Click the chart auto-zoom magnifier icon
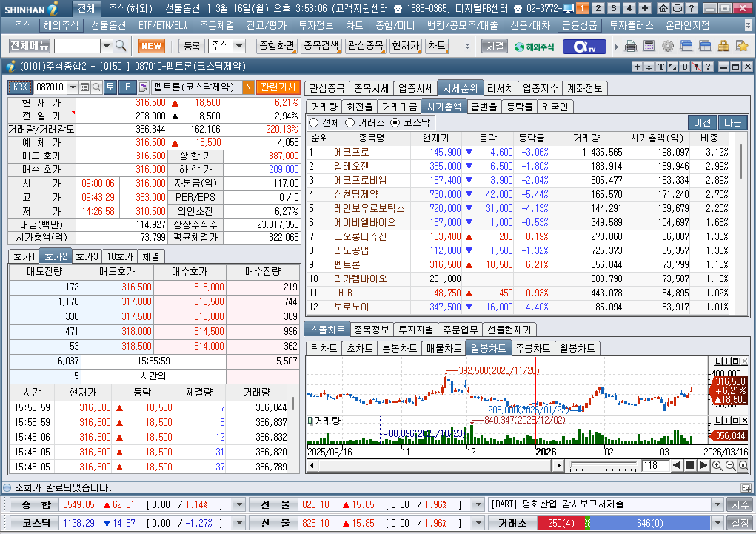This screenshot has height=534, width=756. point(743,466)
